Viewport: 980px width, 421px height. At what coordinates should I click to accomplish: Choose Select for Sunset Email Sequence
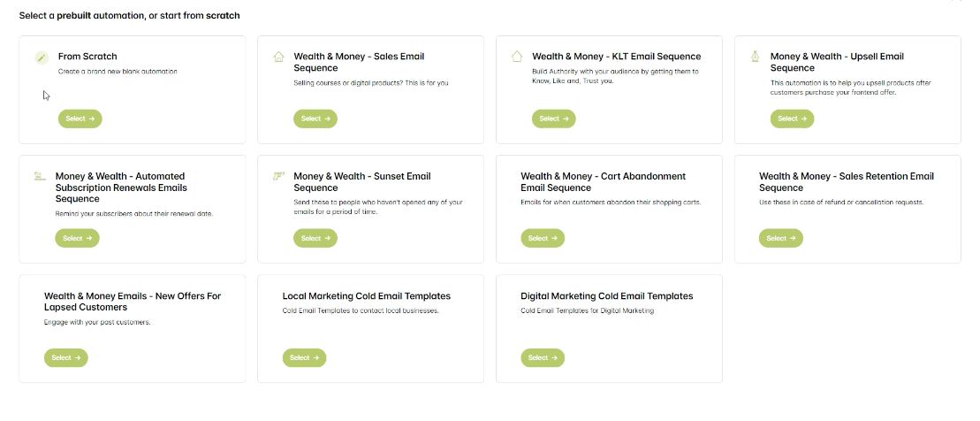pos(315,238)
